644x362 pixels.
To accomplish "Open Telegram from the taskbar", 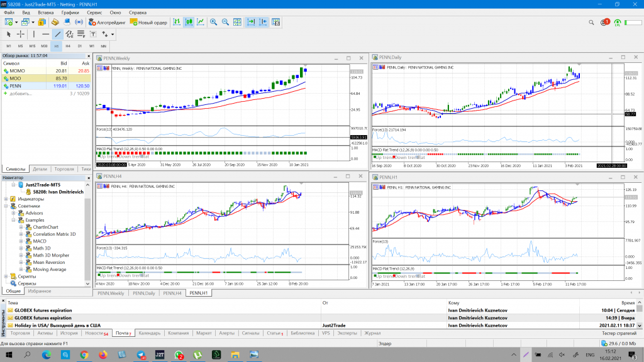I will pos(141,354).
